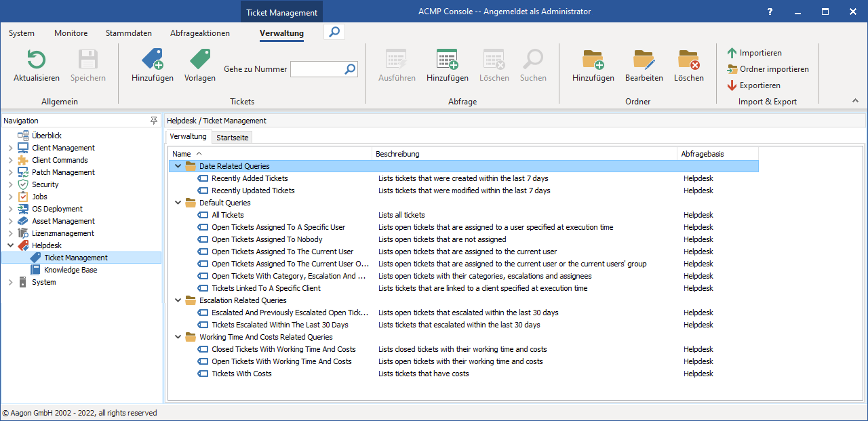Add a new folder in Ordner group
The height and width of the screenshot is (421, 868).
[593, 60]
